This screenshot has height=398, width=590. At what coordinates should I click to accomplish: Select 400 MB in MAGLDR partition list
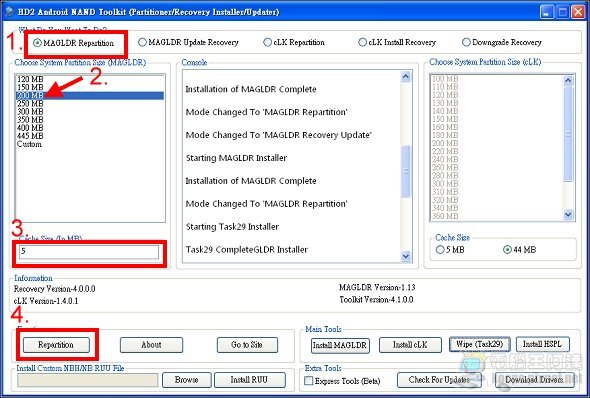[90, 128]
